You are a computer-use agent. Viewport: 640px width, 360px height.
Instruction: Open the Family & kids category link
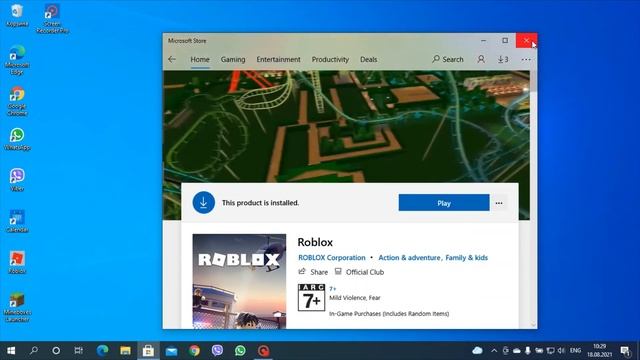[x=467, y=258]
